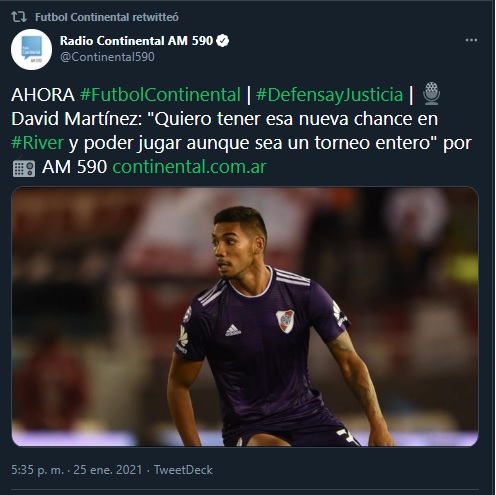Open the 5:35 p. m. timestamp
The height and width of the screenshot is (495, 496).
37,470
